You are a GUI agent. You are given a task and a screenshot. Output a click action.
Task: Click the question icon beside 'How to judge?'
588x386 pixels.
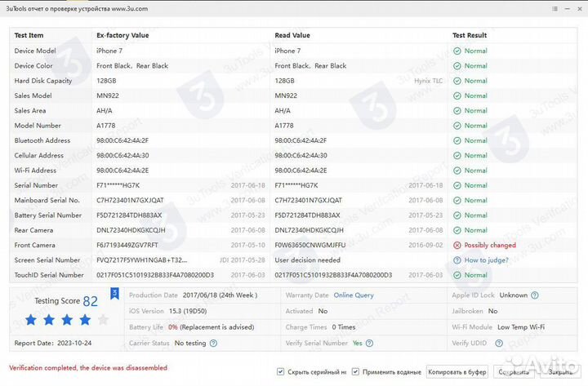pos(457,260)
